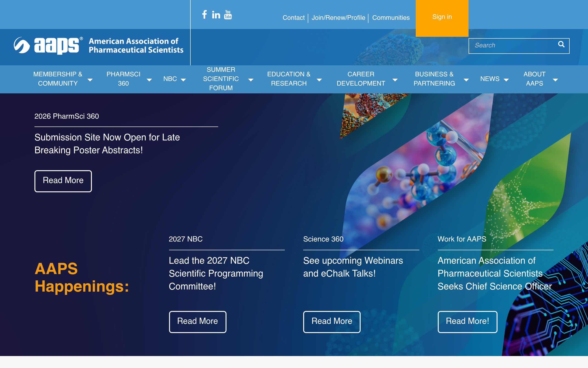Expand the Business & Partnering dropdown arrow

[466, 80]
